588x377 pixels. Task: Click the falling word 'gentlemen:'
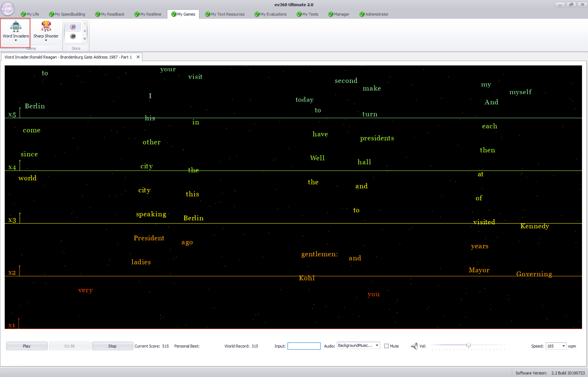coord(320,254)
